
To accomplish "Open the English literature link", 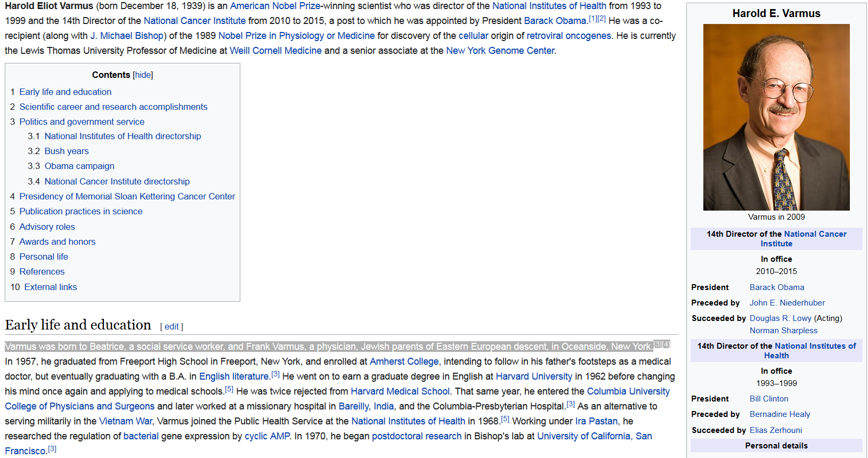I will click(234, 376).
